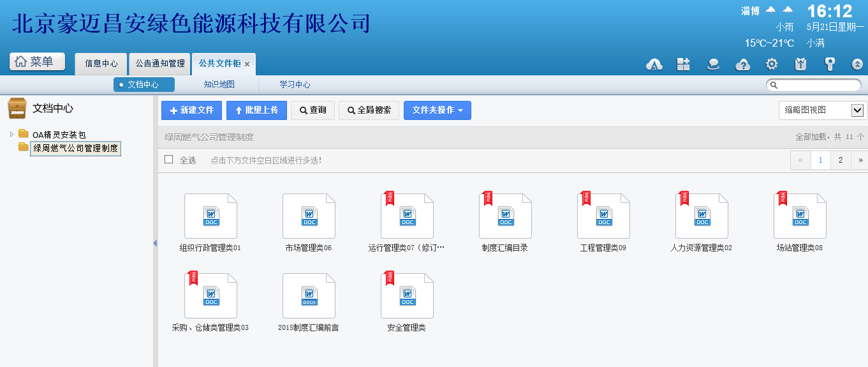The height and width of the screenshot is (367, 868).
Task: Open the 缩略图视图 view mode dropdown
Action: (x=823, y=110)
